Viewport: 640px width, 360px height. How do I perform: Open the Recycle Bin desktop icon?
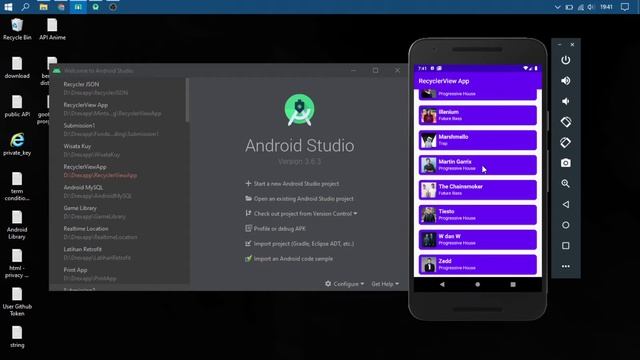(x=17, y=29)
